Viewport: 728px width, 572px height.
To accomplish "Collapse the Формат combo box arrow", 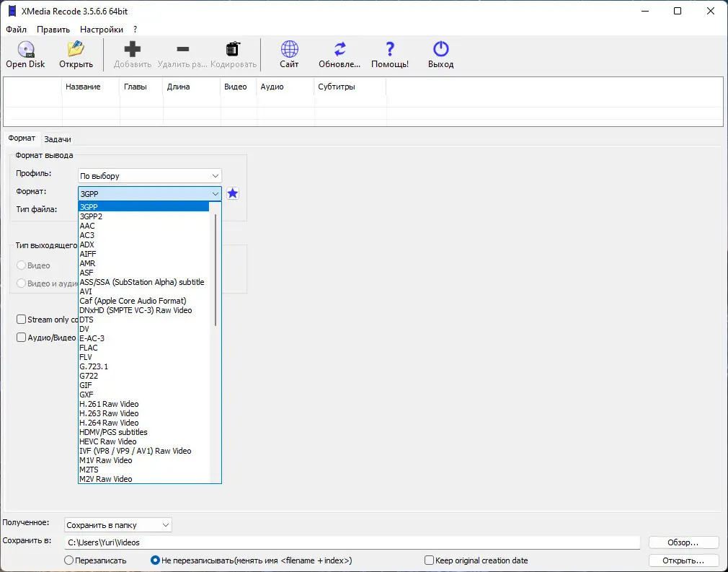I will click(x=215, y=194).
